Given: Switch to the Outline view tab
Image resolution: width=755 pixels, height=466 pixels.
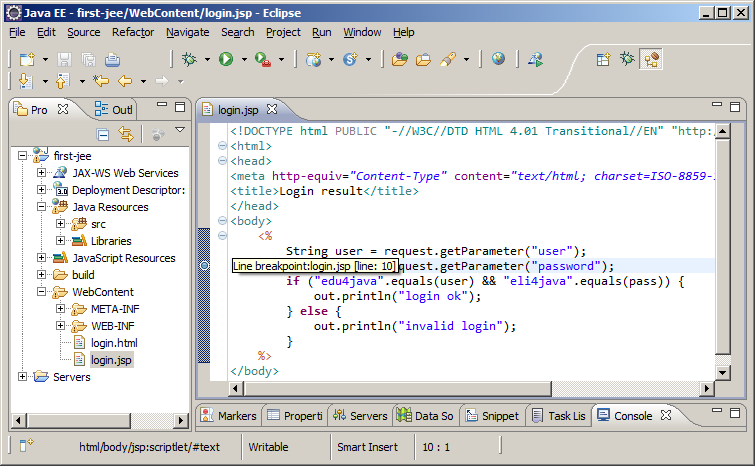Looking at the screenshot, I should click(x=113, y=110).
